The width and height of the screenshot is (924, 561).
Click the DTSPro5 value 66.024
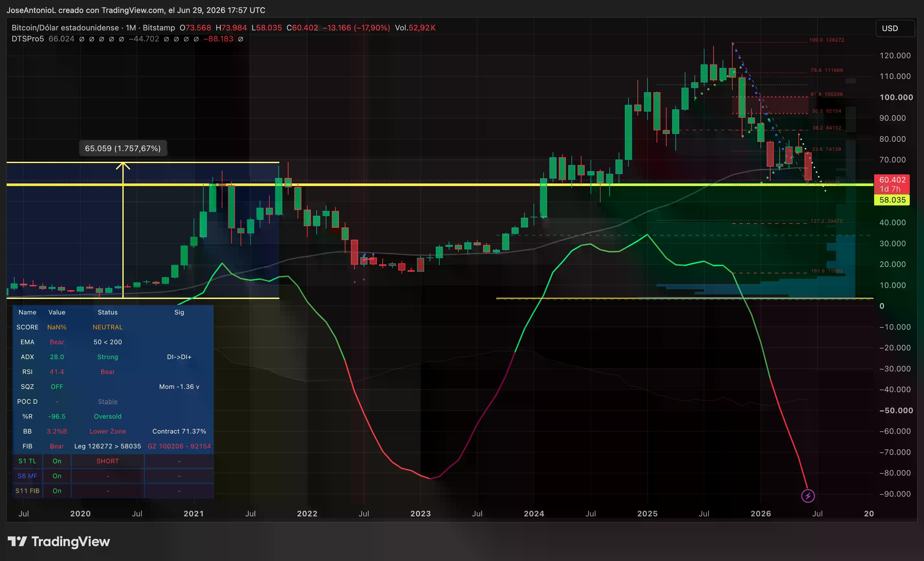click(x=62, y=39)
